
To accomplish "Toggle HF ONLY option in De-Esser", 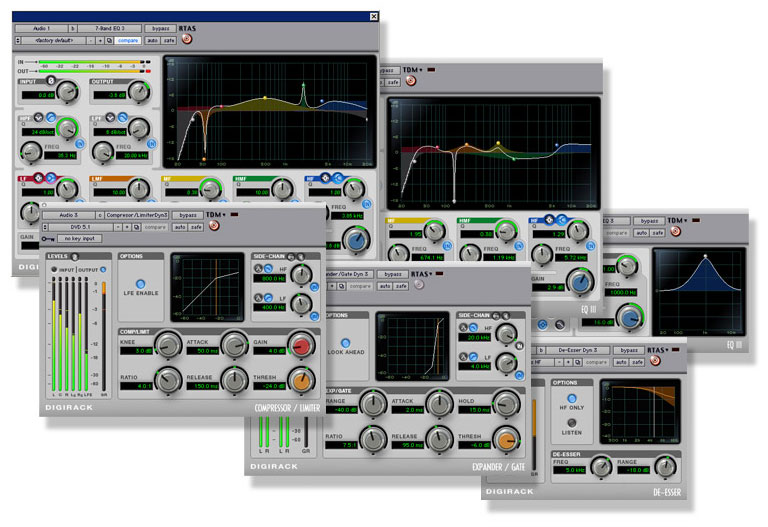I will tap(572, 398).
